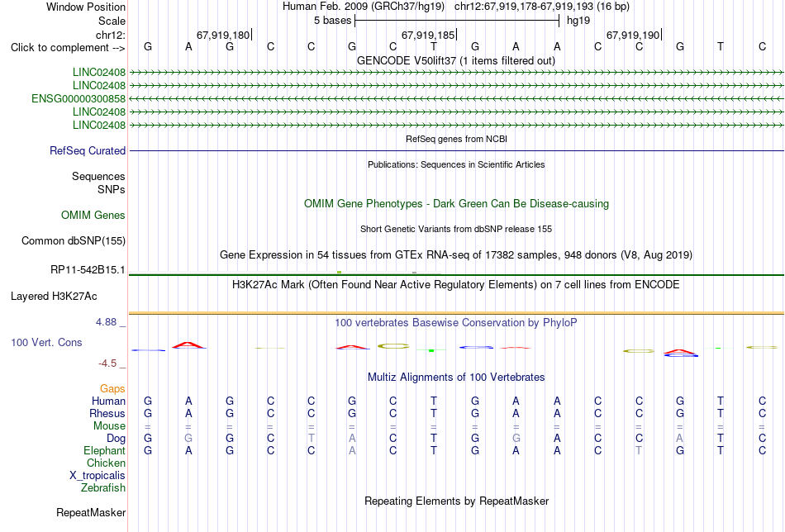785x532 pixels.
Task: Open 'RefSeq genes from NCBI' track settings
Action: [x=456, y=139]
